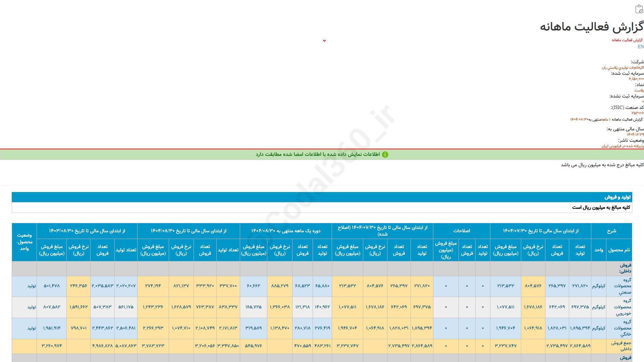Select گروه محصولات صنعتی product row label

click(623, 286)
